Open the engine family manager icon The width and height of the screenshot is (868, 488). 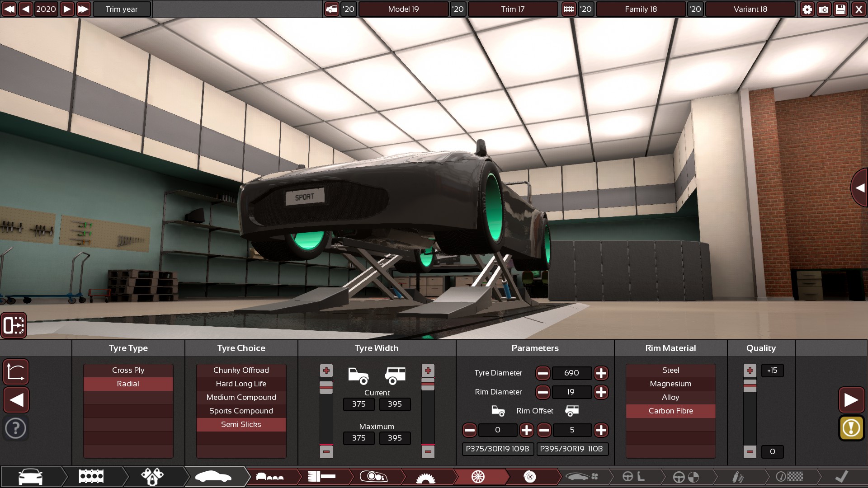pos(569,9)
